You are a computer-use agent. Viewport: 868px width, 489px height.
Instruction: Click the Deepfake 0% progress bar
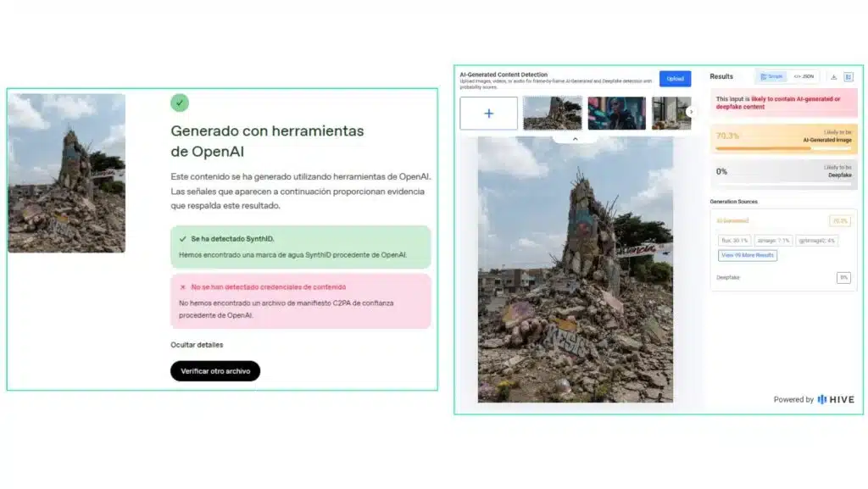pyautogui.click(x=783, y=184)
